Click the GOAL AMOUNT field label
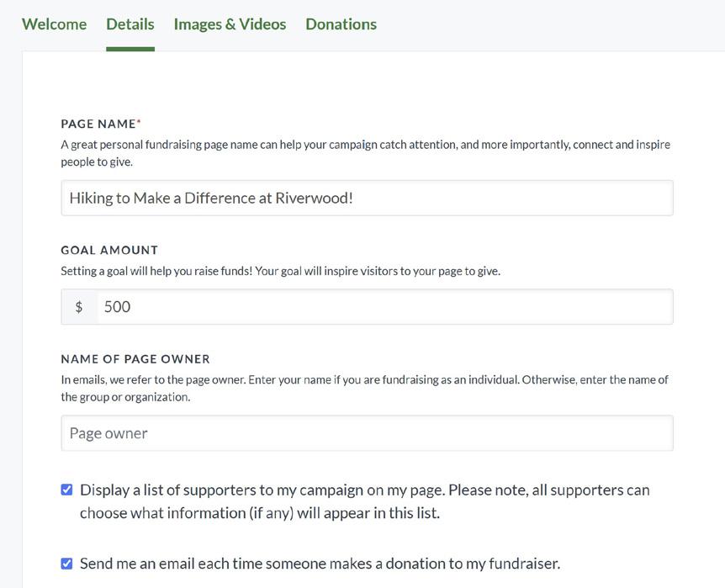Image resolution: width=725 pixels, height=588 pixels. [109, 250]
